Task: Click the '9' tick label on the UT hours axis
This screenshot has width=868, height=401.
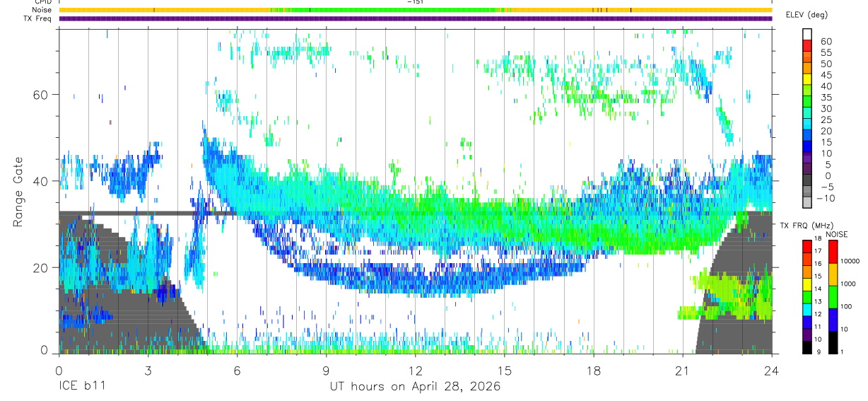Action: point(326,370)
